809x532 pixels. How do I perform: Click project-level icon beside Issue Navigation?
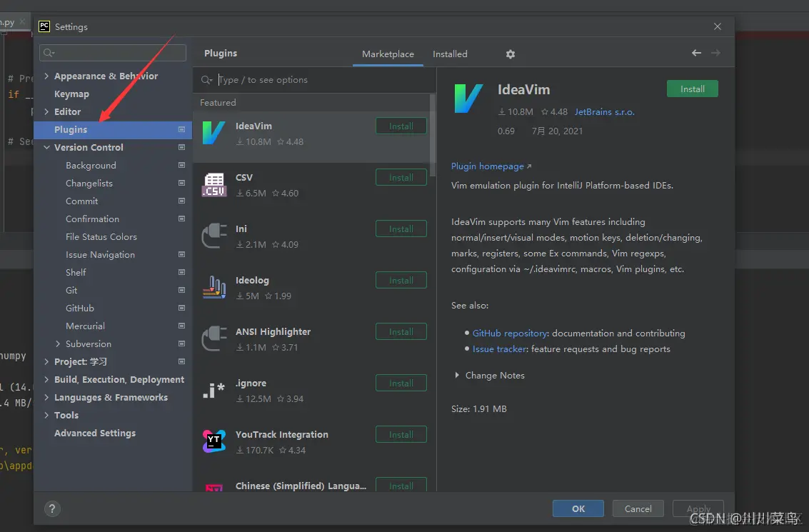point(181,254)
